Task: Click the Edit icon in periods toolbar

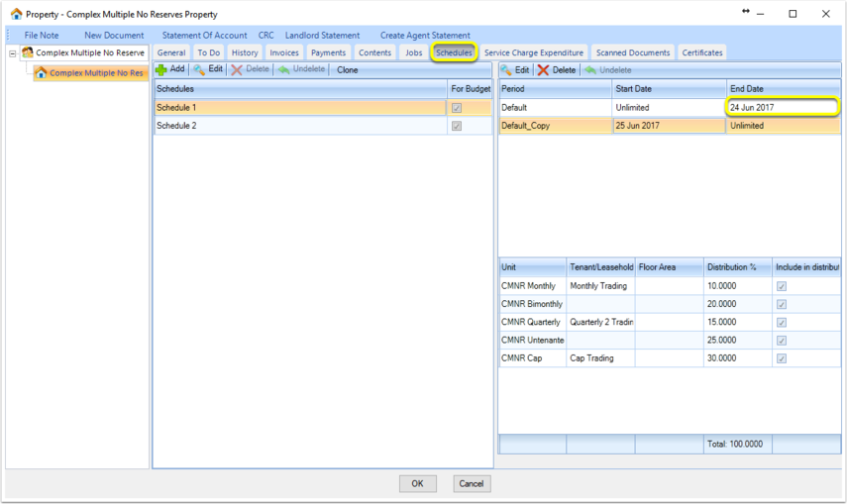Action: (x=506, y=70)
